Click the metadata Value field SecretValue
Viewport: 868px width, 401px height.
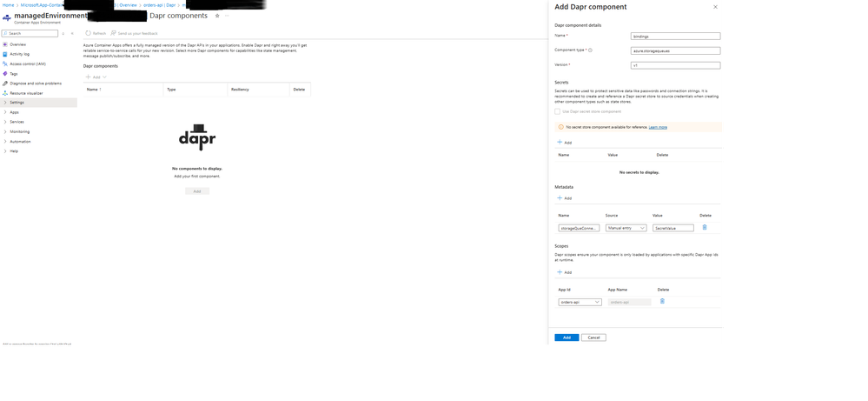click(x=673, y=228)
